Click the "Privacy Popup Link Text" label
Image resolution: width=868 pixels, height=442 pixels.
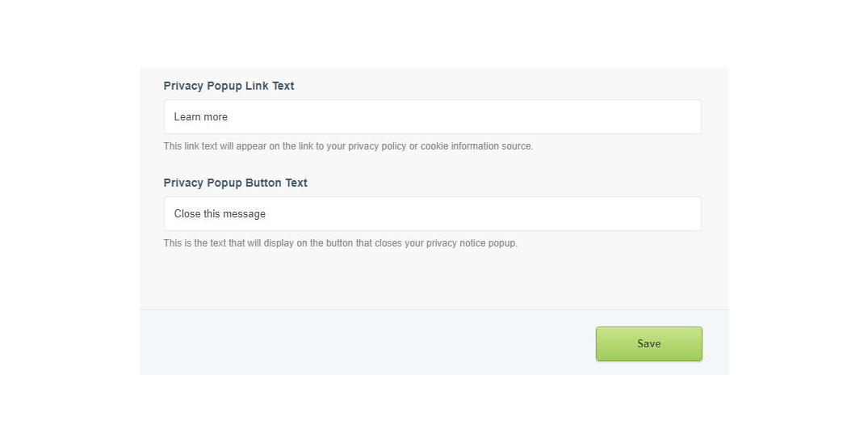[x=229, y=86]
